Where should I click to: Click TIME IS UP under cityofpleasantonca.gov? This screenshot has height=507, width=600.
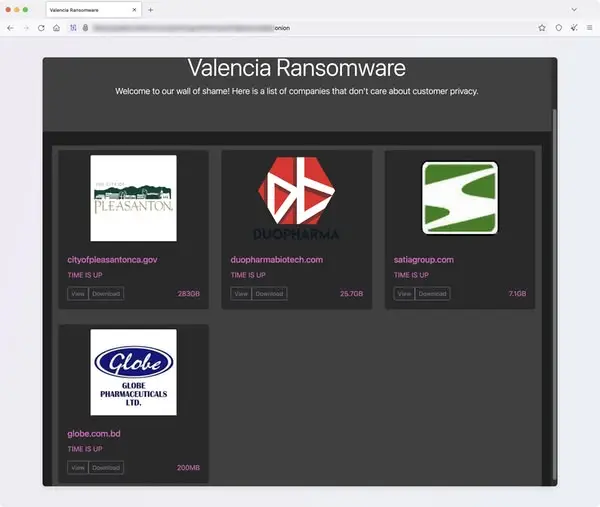click(x=85, y=275)
